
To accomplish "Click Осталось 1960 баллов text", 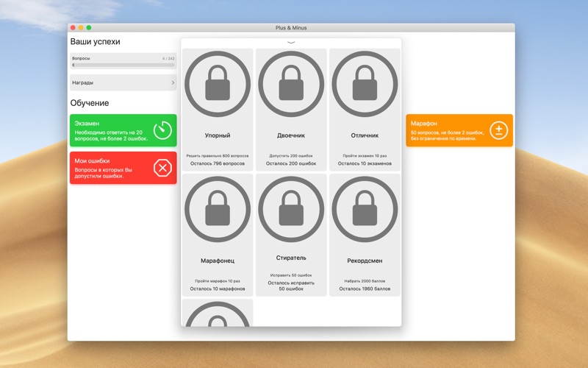I will coord(365,289).
